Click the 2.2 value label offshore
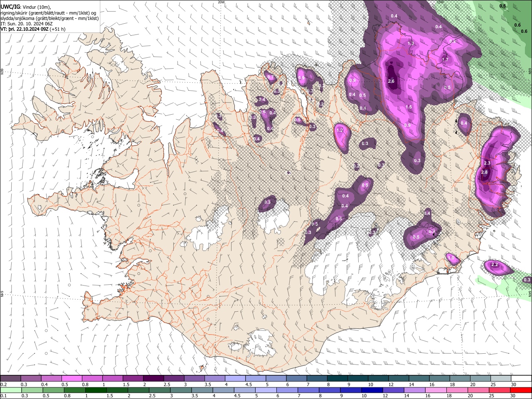Viewport: 532px width, 399px height. pos(495,265)
